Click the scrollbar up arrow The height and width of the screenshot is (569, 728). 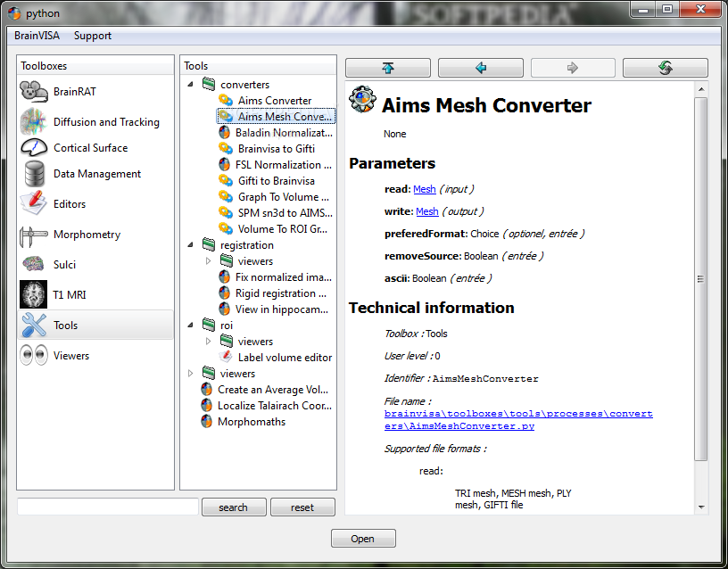tap(701, 88)
